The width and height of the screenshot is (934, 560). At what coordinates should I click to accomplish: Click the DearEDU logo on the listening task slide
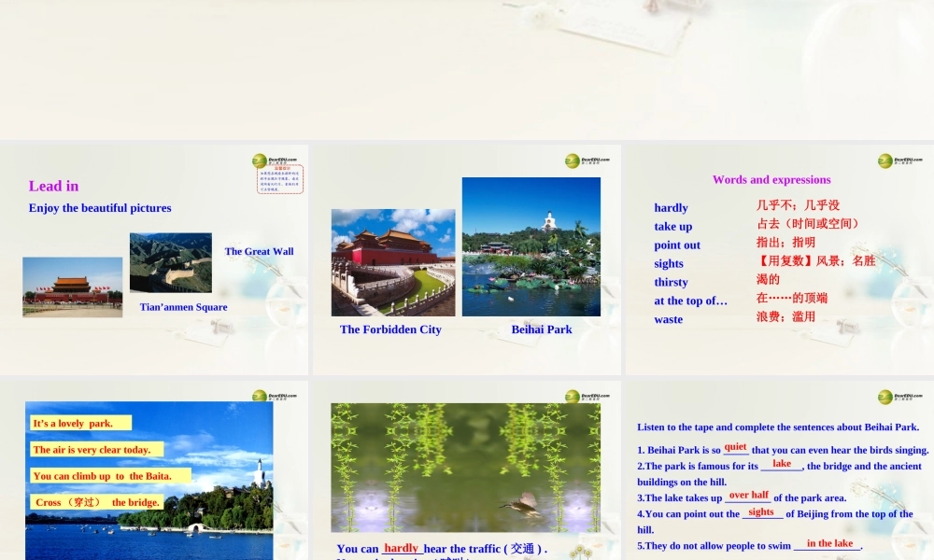coord(885,395)
